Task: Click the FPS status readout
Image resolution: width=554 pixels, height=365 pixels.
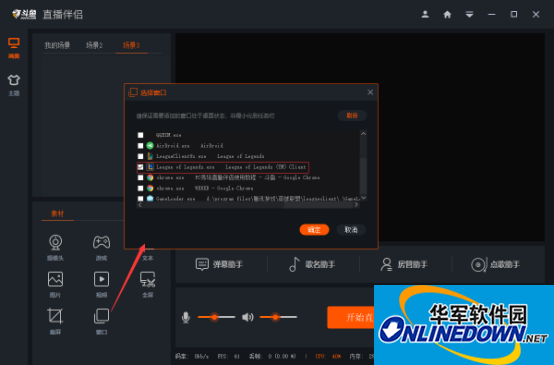Action: tap(228, 356)
